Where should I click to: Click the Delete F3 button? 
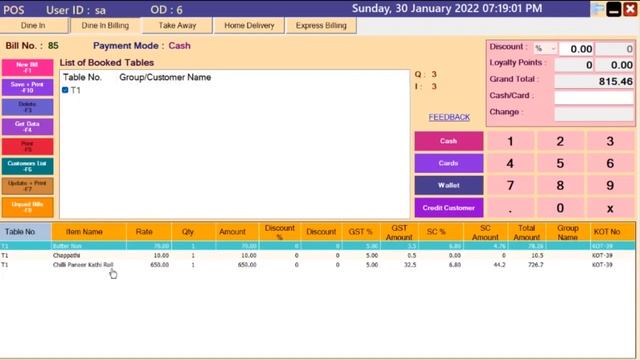click(x=27, y=107)
